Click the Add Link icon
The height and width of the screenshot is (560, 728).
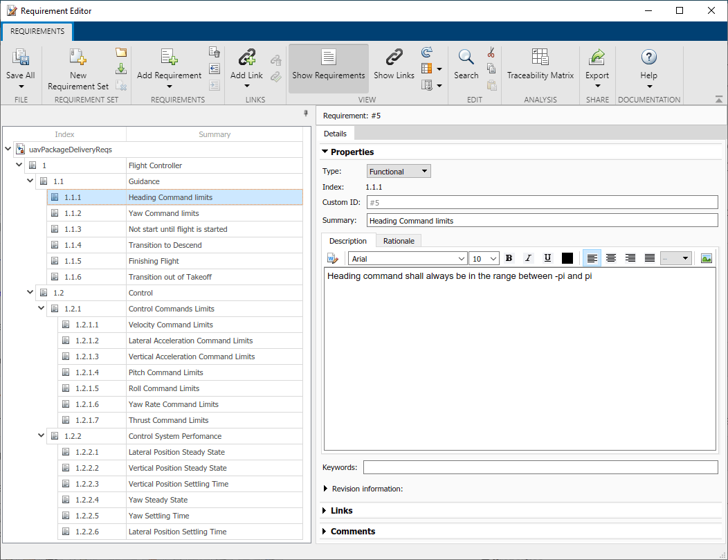(246, 57)
